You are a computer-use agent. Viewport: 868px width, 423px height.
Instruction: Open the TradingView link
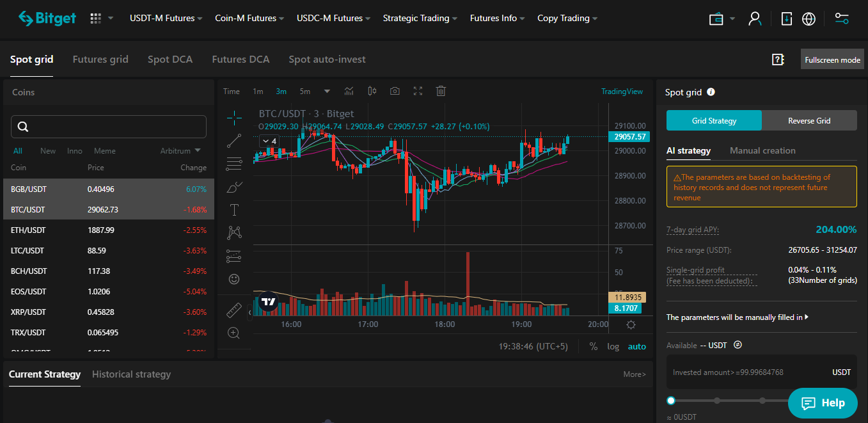(x=622, y=92)
